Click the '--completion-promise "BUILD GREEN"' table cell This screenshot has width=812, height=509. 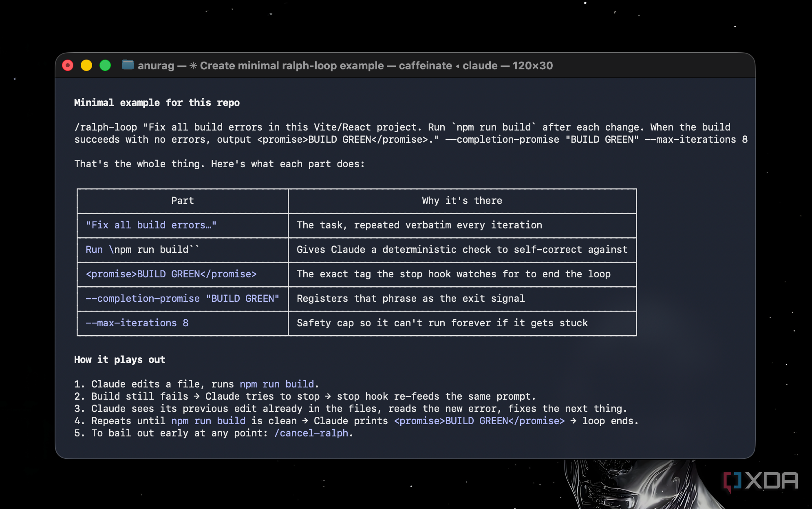183,299
